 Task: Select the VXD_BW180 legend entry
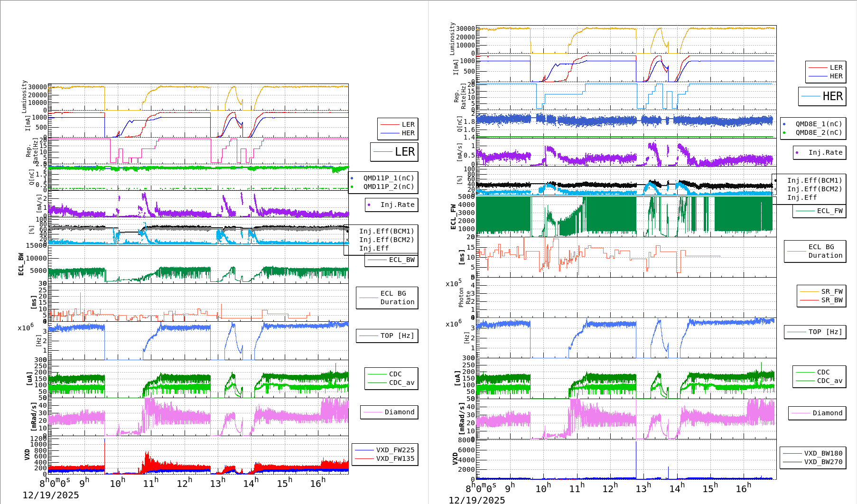[x=823, y=453]
